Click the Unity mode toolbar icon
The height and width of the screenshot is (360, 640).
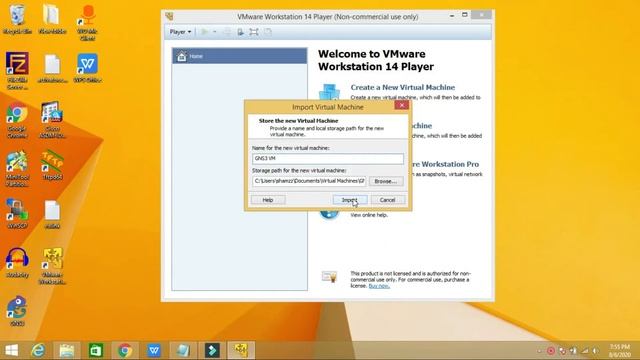pyautogui.click(x=268, y=32)
